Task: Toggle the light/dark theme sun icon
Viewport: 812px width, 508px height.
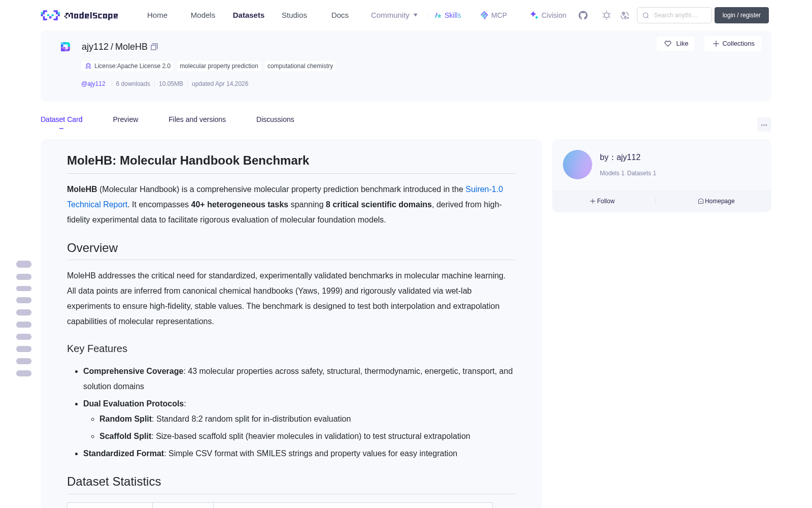Action: (606, 15)
